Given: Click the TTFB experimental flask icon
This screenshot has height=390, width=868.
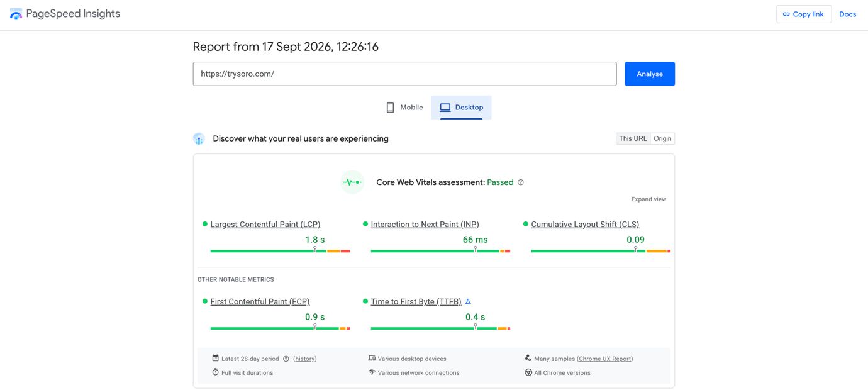Looking at the screenshot, I should coord(468,302).
